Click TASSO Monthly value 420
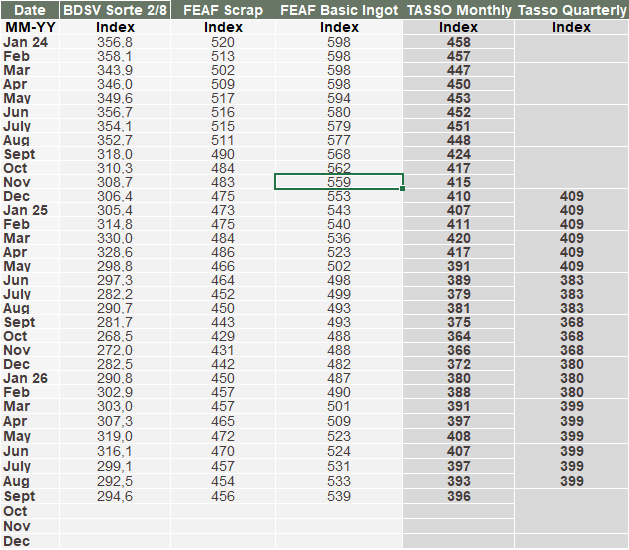Screen dimensions: 629x550 pyautogui.click(x=459, y=238)
